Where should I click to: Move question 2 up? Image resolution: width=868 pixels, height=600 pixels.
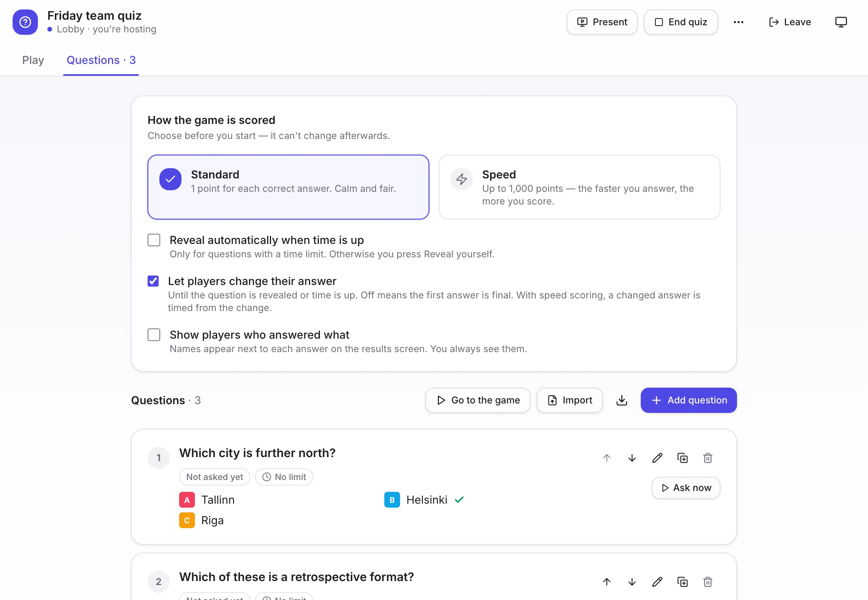[x=607, y=582]
